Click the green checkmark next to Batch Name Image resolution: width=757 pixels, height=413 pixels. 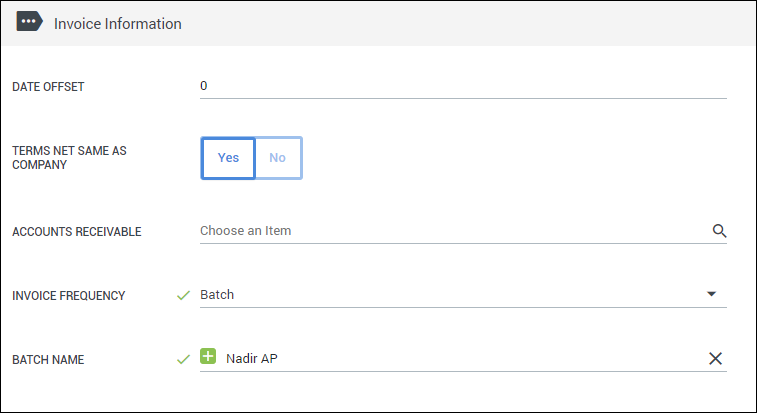[183, 359]
